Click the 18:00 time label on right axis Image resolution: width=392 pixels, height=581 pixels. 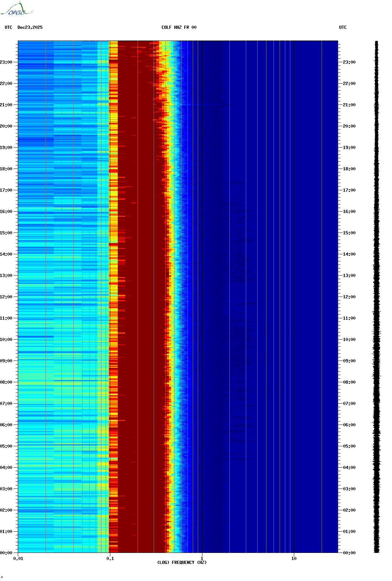tap(349, 169)
